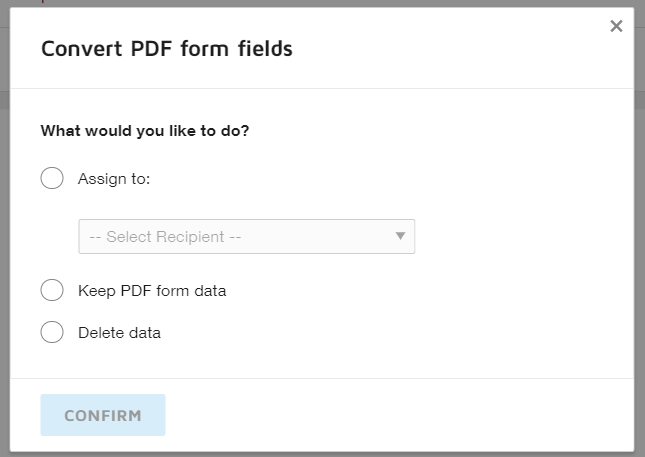The image size is (645, 457).
Task: Click the empty dialog footer beside CONFIRM
Action: point(400,415)
